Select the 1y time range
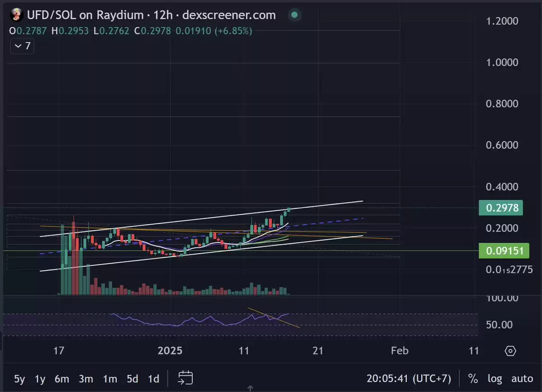Viewport: 542px width, 392px height. 40,379
